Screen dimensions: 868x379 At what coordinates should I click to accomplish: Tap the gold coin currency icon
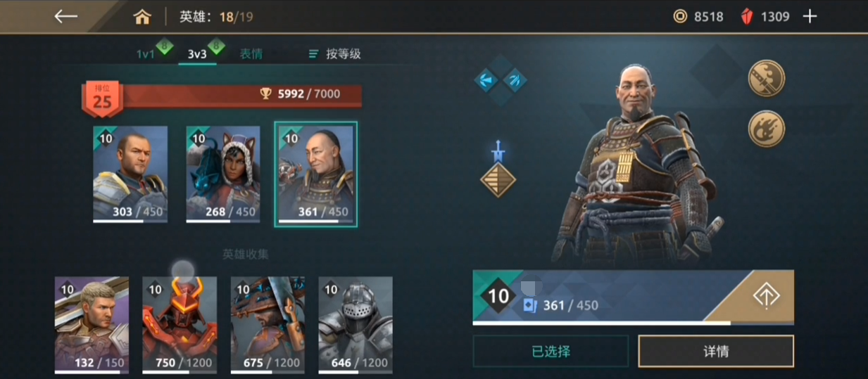coord(680,16)
